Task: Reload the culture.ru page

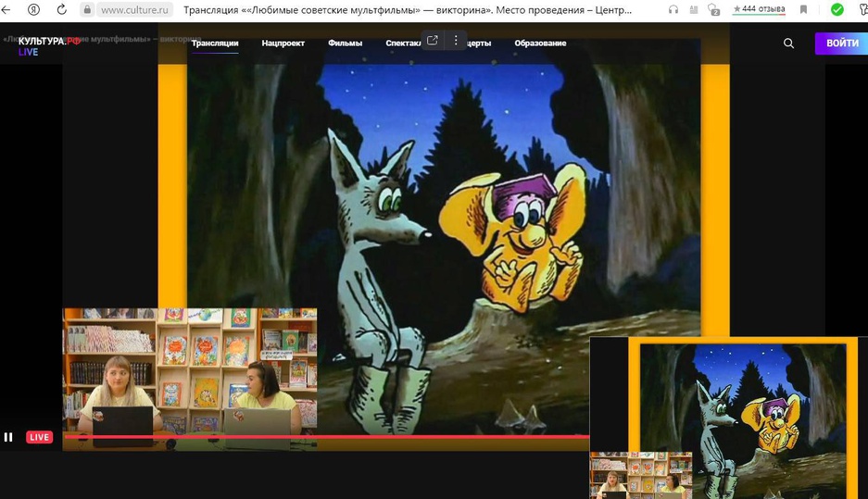Action: pos(61,9)
